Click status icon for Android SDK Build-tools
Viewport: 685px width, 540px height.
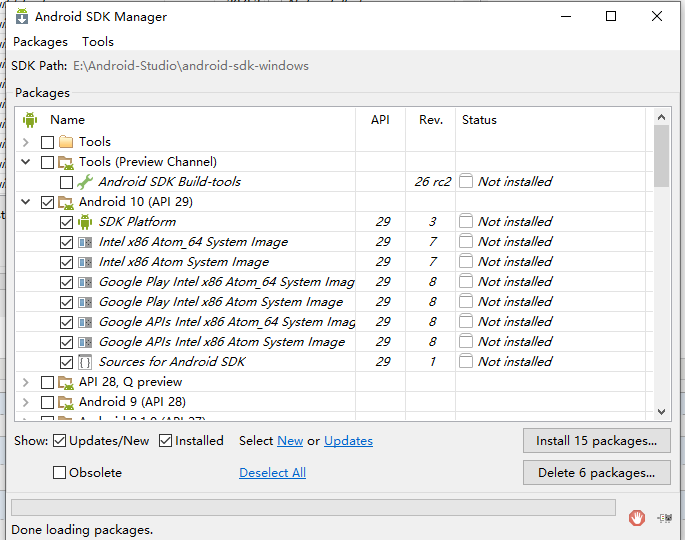click(466, 181)
